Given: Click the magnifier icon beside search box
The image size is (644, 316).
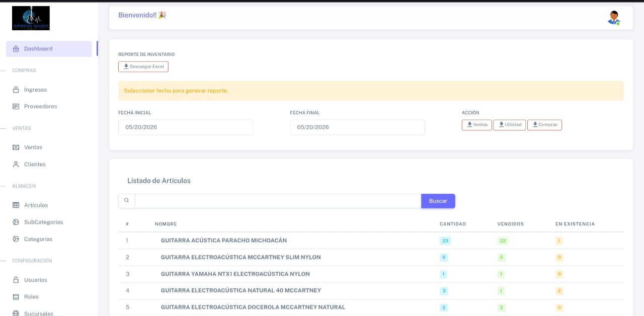Looking at the screenshot, I should (127, 201).
